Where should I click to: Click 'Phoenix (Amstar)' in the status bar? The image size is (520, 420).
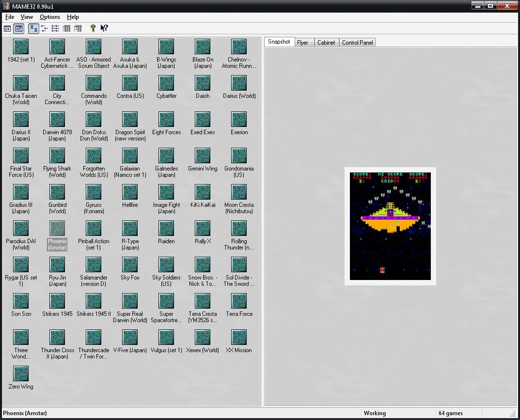[x=25, y=413]
